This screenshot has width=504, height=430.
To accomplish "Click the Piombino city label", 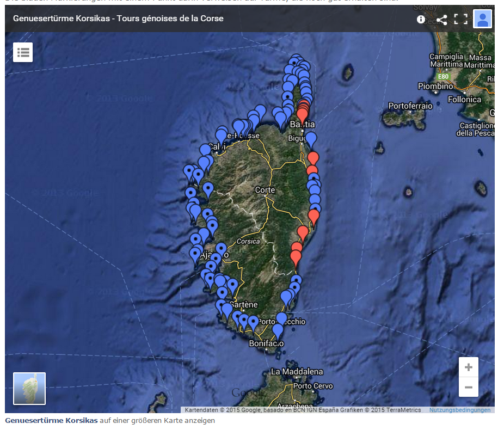I will point(435,86).
